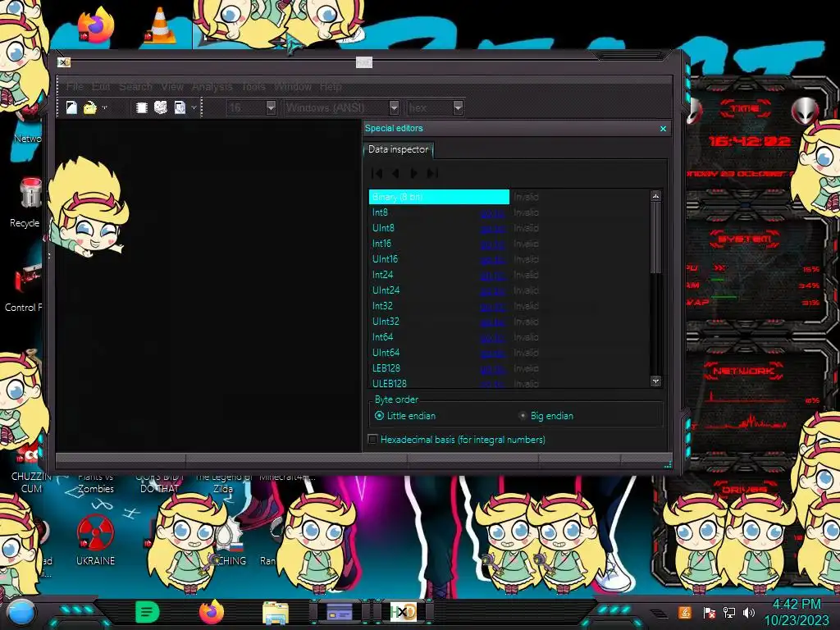The height and width of the screenshot is (630, 840).
Task: Open Firefox desktop shortcut
Action: [95, 25]
